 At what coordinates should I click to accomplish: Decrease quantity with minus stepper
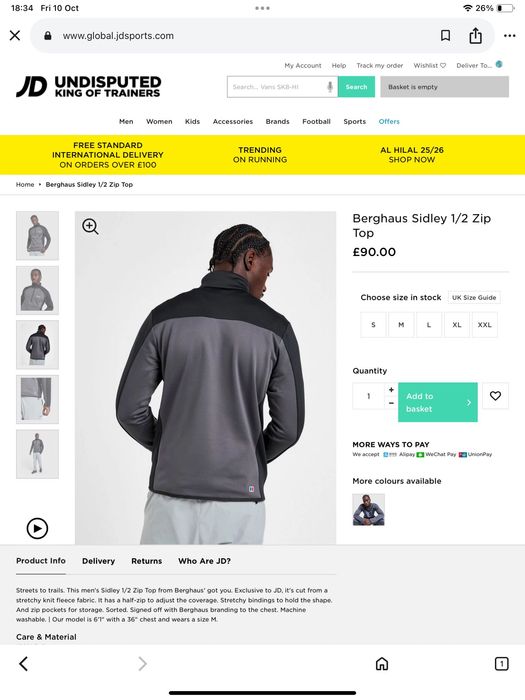[x=391, y=403]
